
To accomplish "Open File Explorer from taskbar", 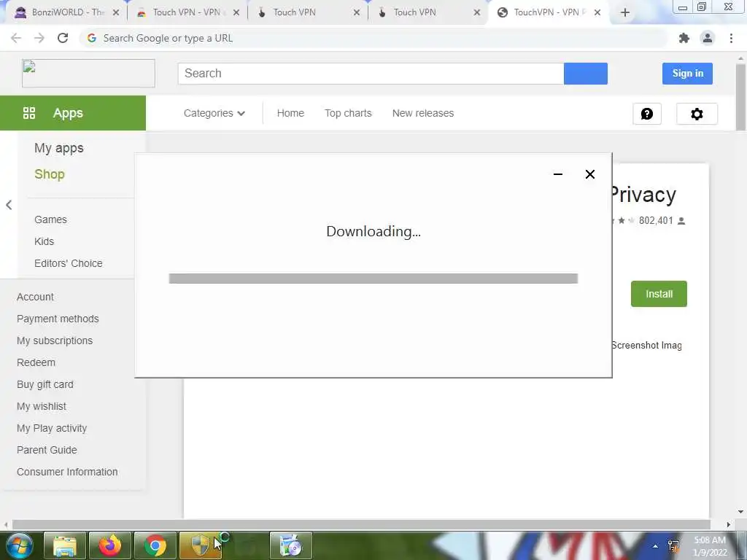I will pyautogui.click(x=65, y=545).
